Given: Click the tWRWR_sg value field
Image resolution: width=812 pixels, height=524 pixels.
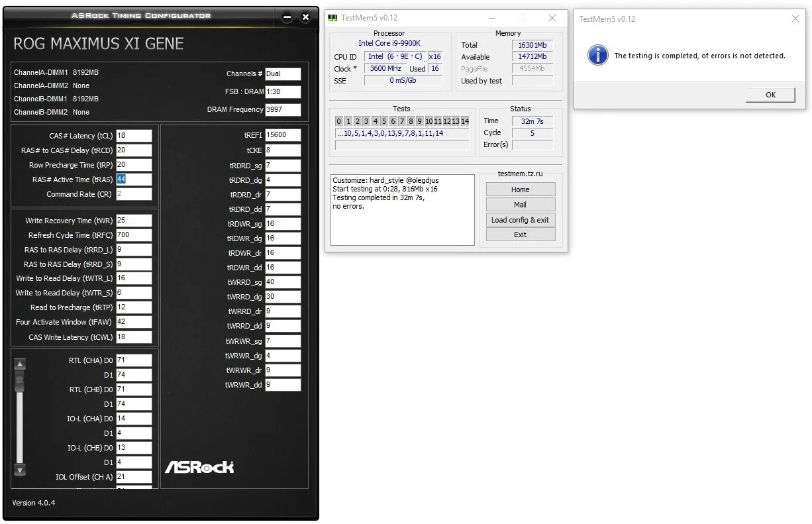Looking at the screenshot, I should tap(283, 341).
